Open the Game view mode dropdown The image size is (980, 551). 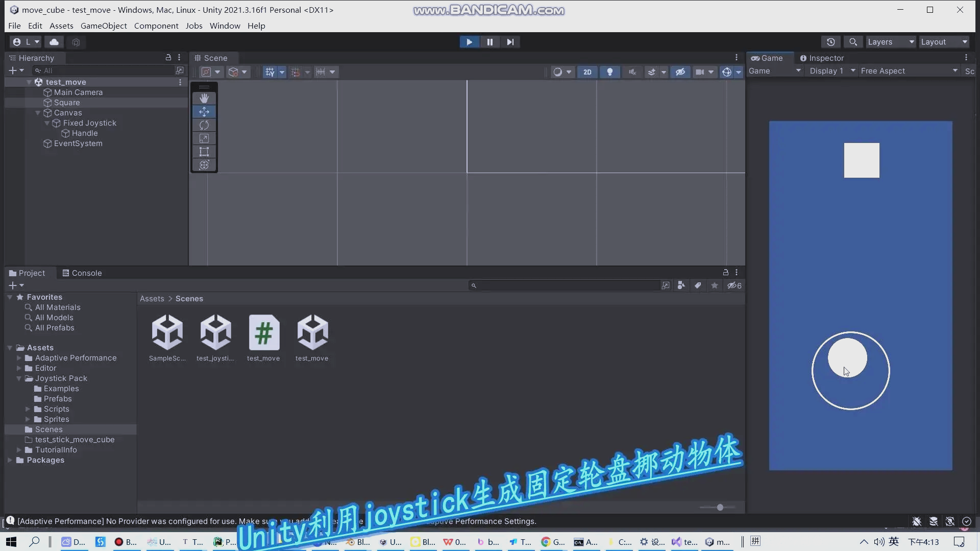[x=774, y=71]
